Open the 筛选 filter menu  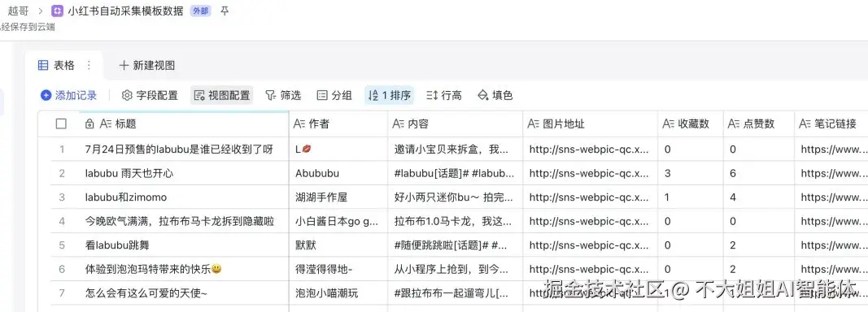(x=283, y=95)
